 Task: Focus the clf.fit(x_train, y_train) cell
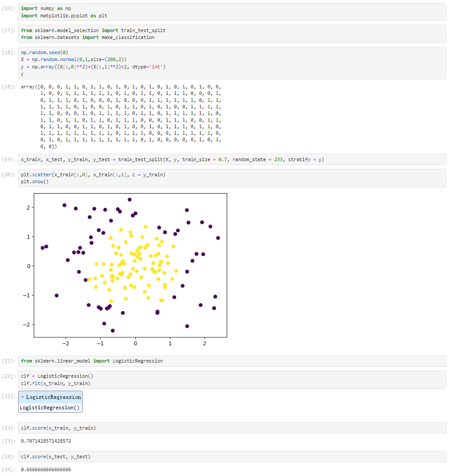pos(232,380)
